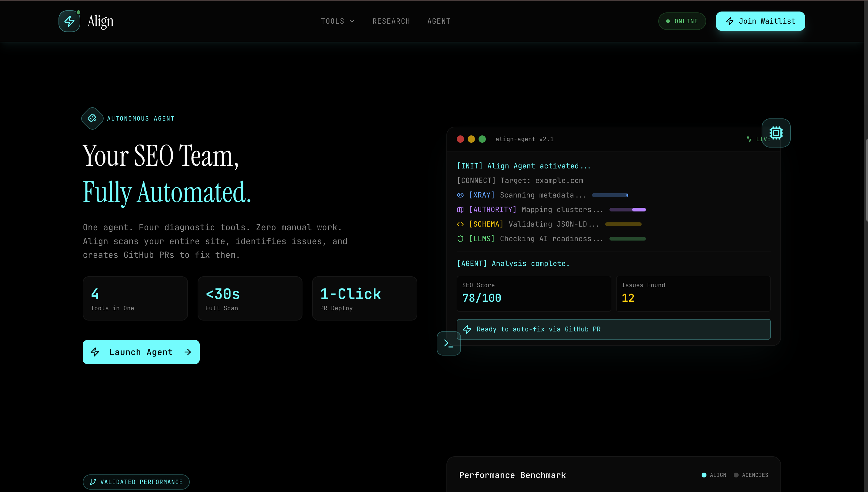Select the SCHEMA code brackets icon
This screenshot has width=868, height=492.
pyautogui.click(x=460, y=224)
